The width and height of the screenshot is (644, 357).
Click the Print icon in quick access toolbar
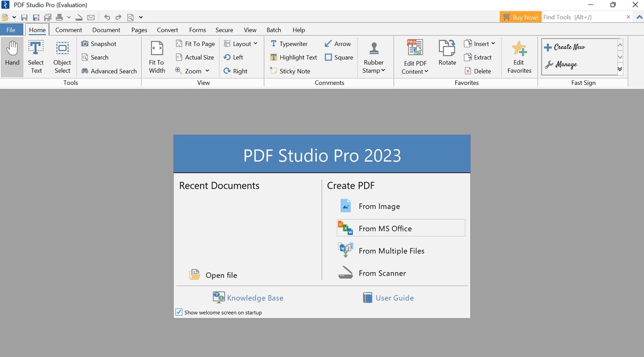[x=59, y=17]
